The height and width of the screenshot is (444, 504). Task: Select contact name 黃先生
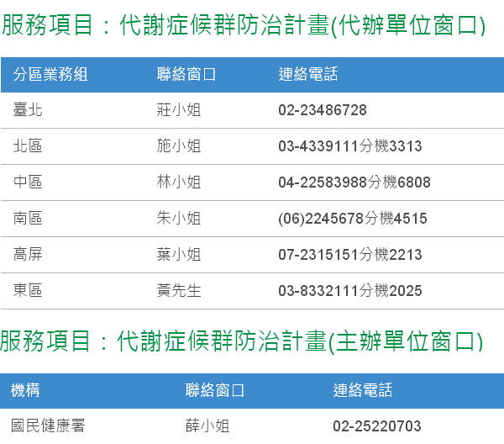(x=178, y=291)
